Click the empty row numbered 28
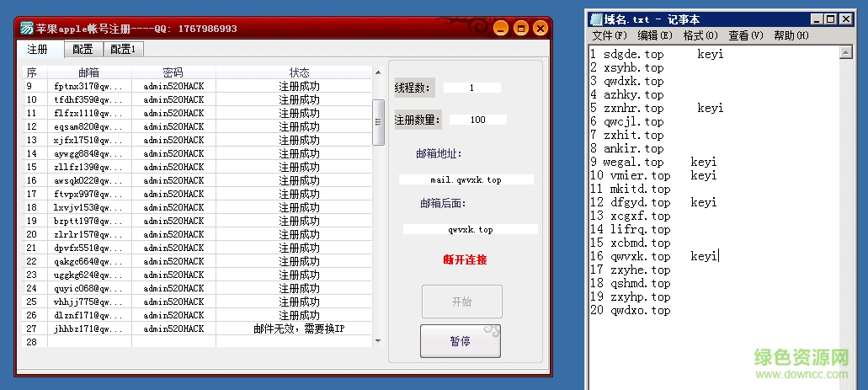The width and height of the screenshot is (868, 390). [x=197, y=342]
